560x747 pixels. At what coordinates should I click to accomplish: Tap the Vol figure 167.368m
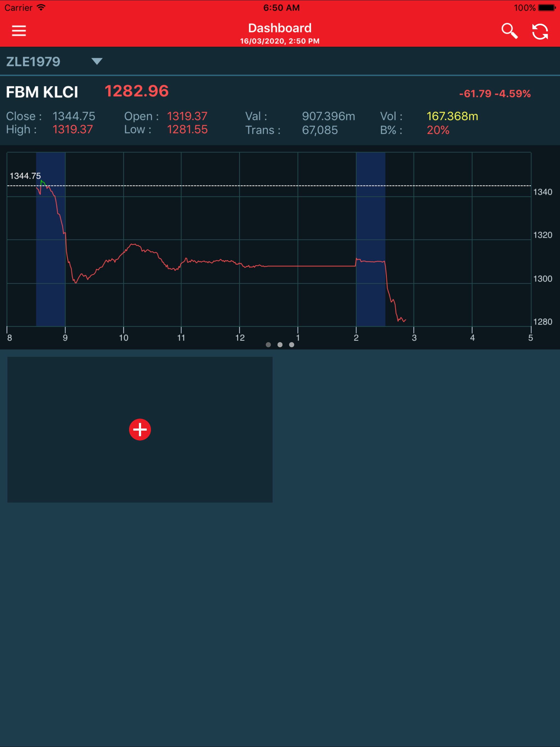tap(452, 116)
